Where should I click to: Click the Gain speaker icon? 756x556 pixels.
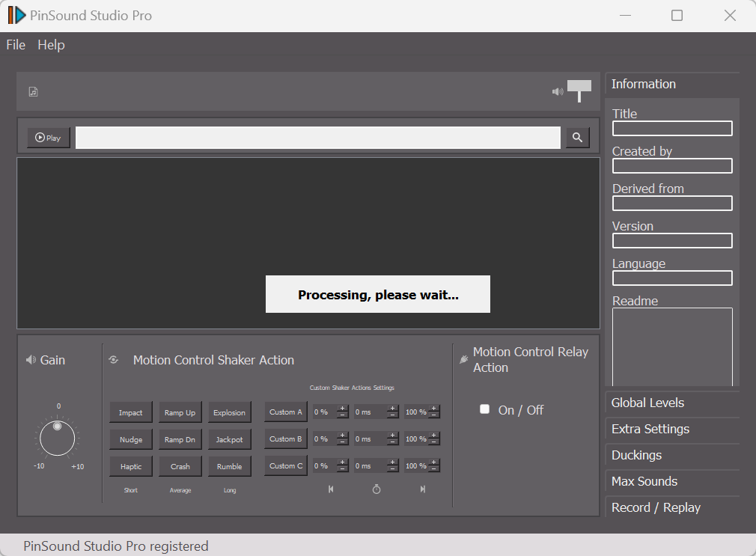pos(31,360)
